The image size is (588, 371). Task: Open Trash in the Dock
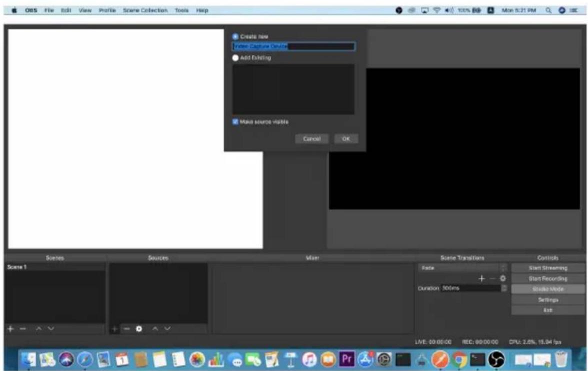(x=561, y=359)
